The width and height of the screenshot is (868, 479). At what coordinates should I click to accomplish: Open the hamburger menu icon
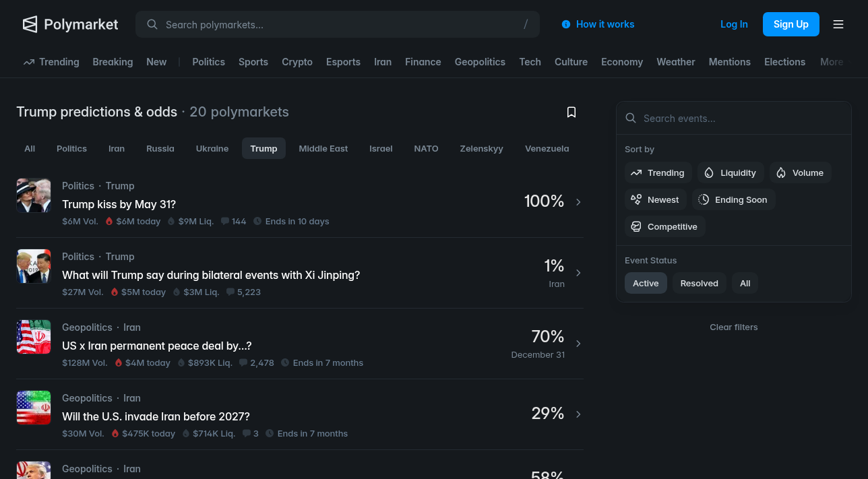[838, 24]
